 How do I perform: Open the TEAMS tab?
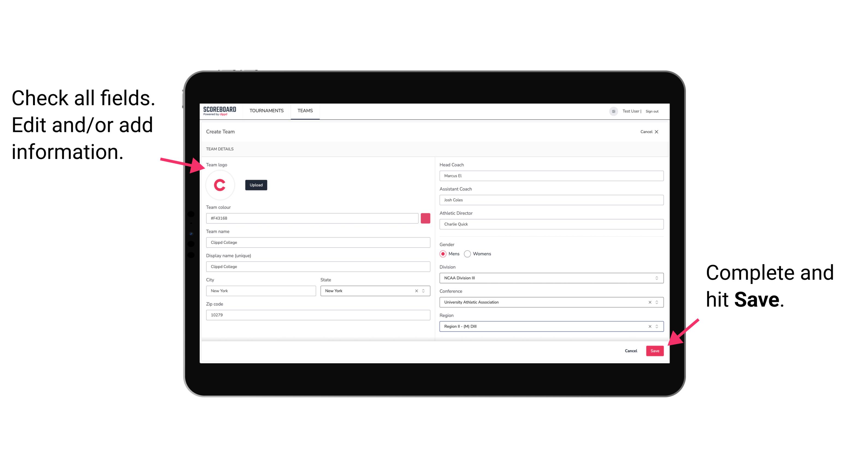pos(305,111)
